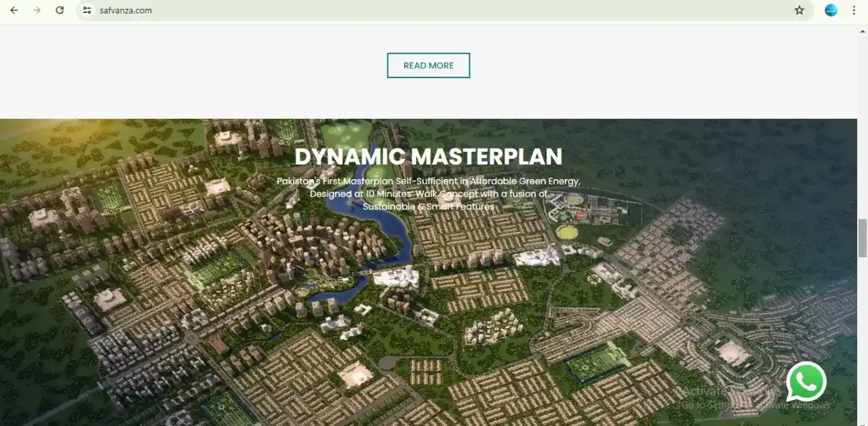Click the yellow circular stadium in image
Image resolution: width=868 pixels, height=426 pixels.
point(566,232)
